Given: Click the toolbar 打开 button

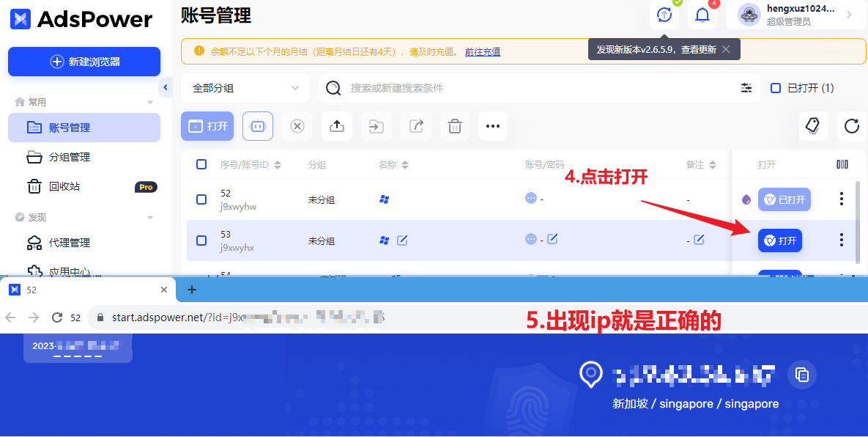Looking at the screenshot, I should 207,126.
